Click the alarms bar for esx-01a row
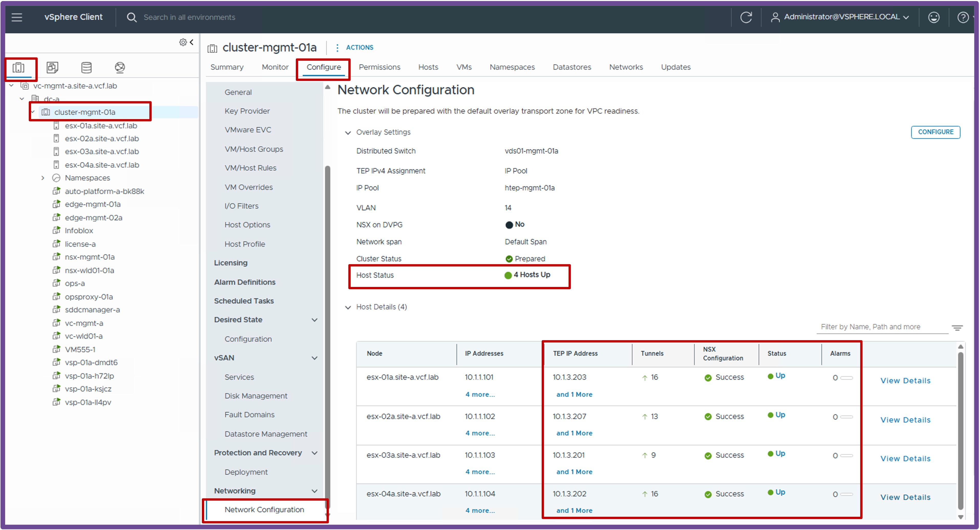 click(847, 377)
